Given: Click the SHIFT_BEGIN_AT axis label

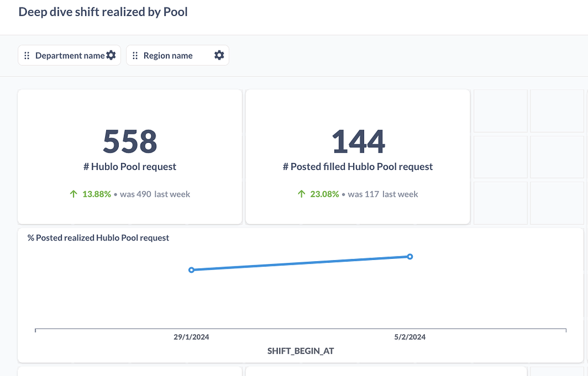Looking at the screenshot, I should click(x=300, y=350).
